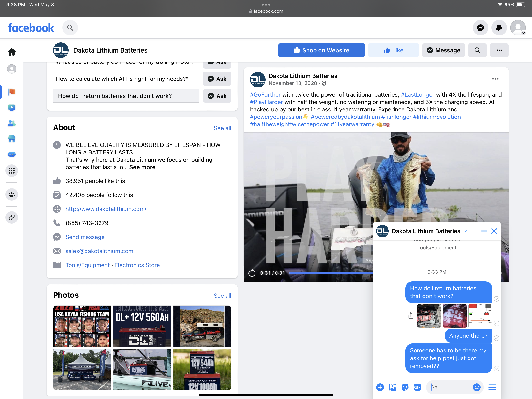The height and width of the screenshot is (399, 532).
Task: Replay the video with replay button
Action: point(252,273)
